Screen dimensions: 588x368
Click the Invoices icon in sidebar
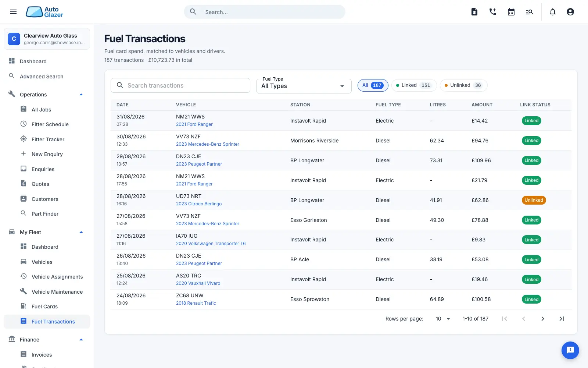24,354
